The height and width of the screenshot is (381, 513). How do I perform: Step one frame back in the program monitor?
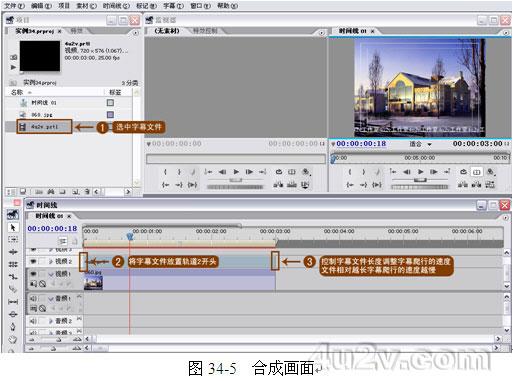[x=407, y=172]
